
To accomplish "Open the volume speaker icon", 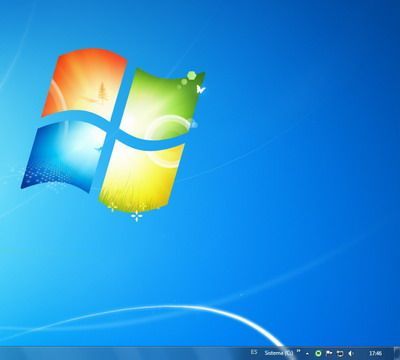I will [350, 353].
